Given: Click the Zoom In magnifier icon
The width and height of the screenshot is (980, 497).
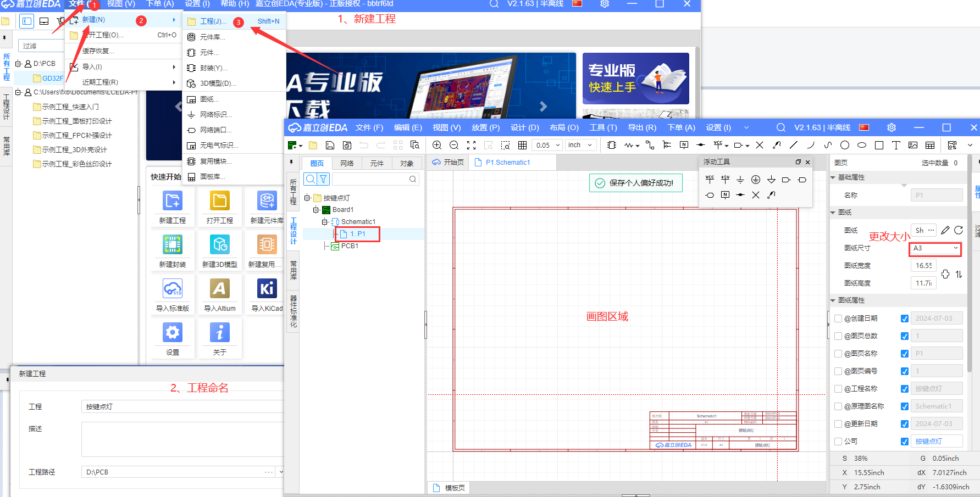Looking at the screenshot, I should [437, 145].
